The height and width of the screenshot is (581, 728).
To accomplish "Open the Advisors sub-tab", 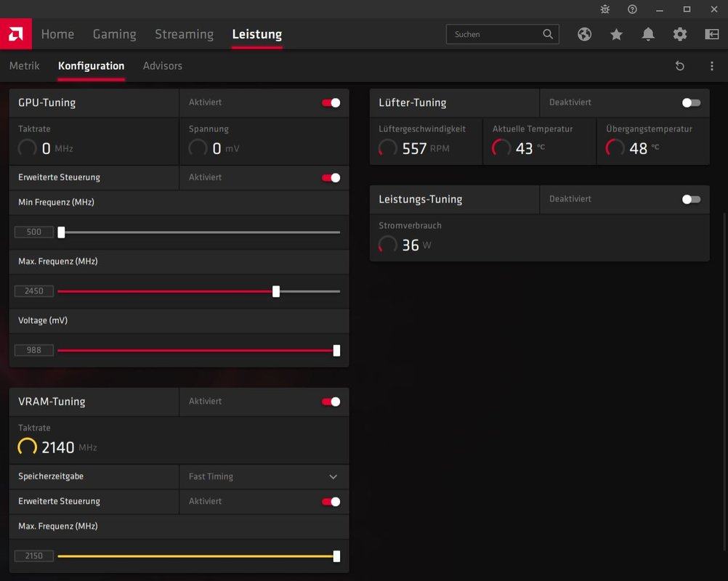I will click(x=163, y=66).
